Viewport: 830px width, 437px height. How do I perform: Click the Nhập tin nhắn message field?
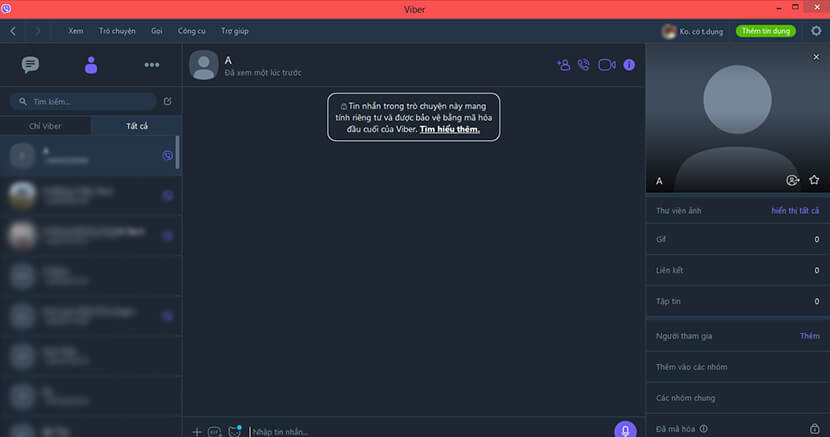[x=431, y=432]
